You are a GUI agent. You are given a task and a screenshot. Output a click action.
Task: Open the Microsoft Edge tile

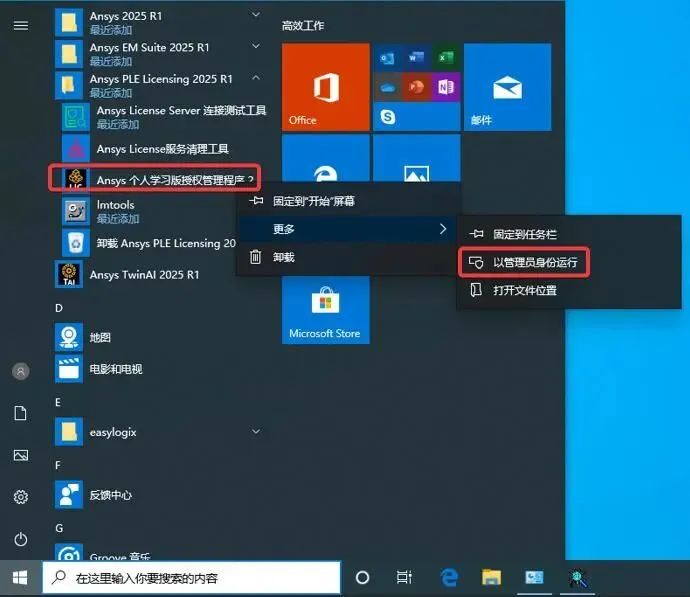[326, 158]
